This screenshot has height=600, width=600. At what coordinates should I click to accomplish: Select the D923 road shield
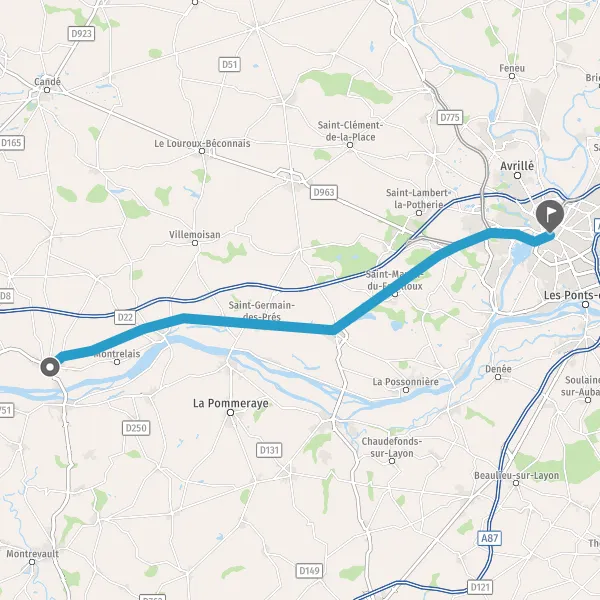(82, 34)
